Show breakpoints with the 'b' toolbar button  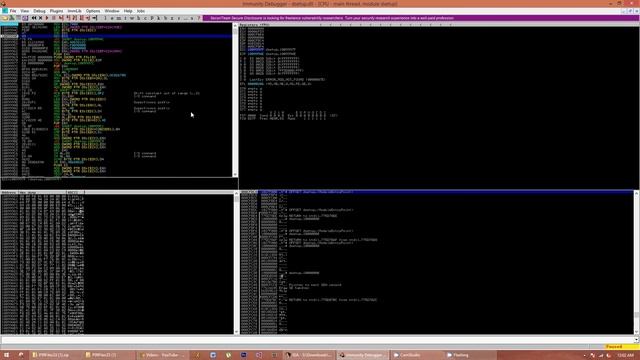point(165,18)
